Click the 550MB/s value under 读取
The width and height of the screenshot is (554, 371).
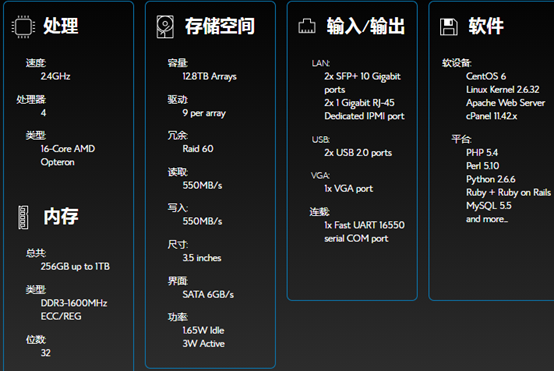click(x=202, y=186)
